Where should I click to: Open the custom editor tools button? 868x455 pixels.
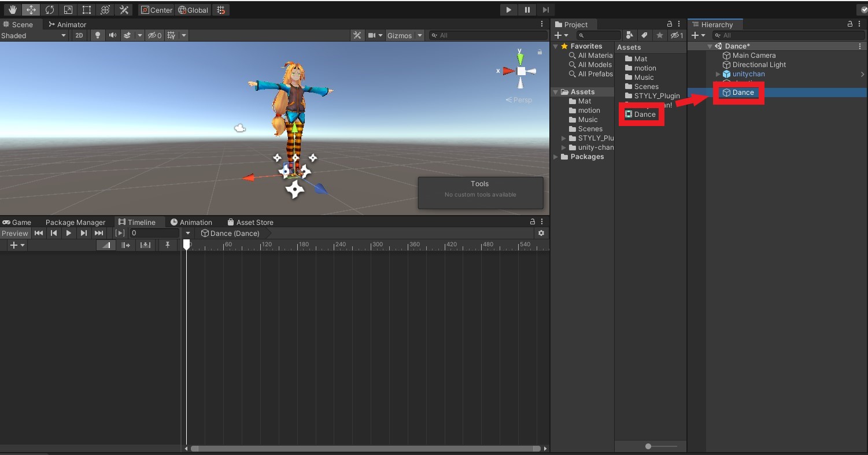pos(124,10)
